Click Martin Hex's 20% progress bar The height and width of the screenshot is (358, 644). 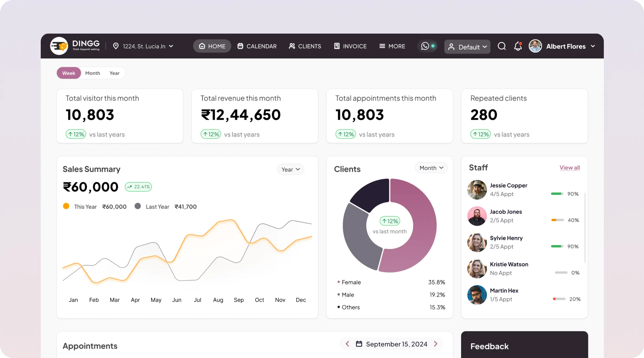tap(559, 299)
